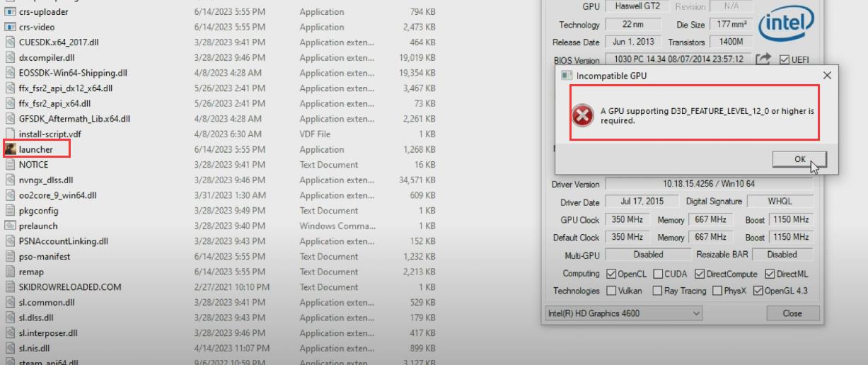Screen dimensions: 868x365
Task: Select the NOTICE text document icon
Action: [x=11, y=165]
